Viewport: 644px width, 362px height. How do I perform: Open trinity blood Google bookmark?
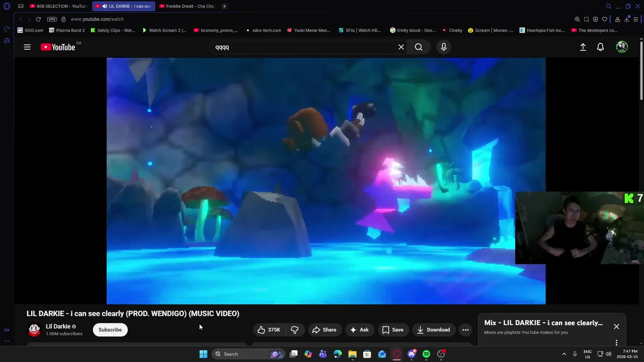coord(413,30)
